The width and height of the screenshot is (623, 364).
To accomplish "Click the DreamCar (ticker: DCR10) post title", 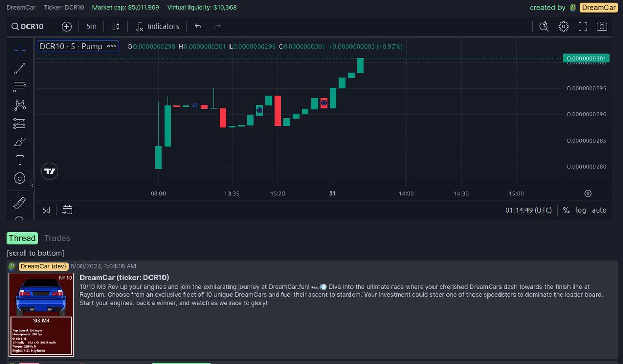I will point(125,277).
